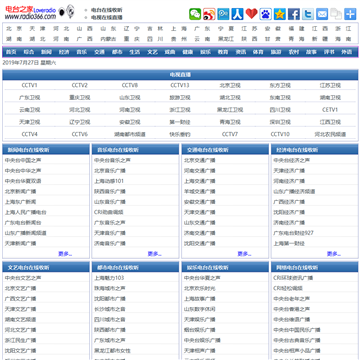Click the yellow star Qzone icon
This screenshot has height=360, width=360.
[x=280, y=14]
